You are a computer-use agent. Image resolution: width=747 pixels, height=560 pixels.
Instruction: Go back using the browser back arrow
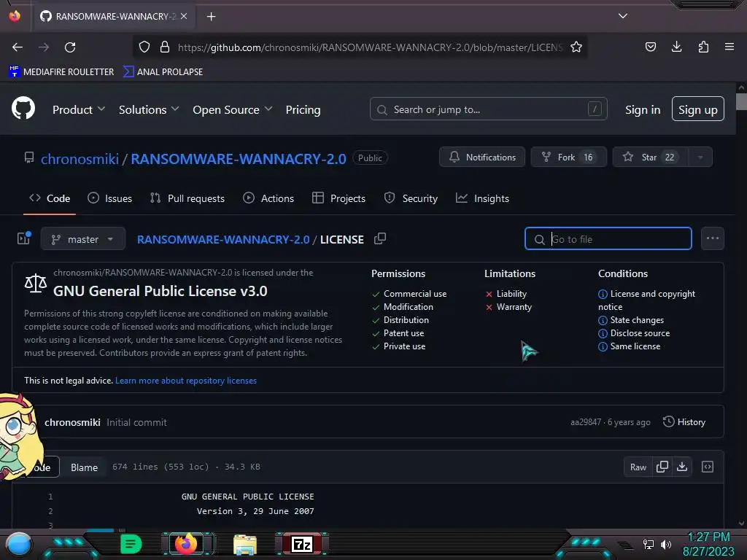[18, 47]
